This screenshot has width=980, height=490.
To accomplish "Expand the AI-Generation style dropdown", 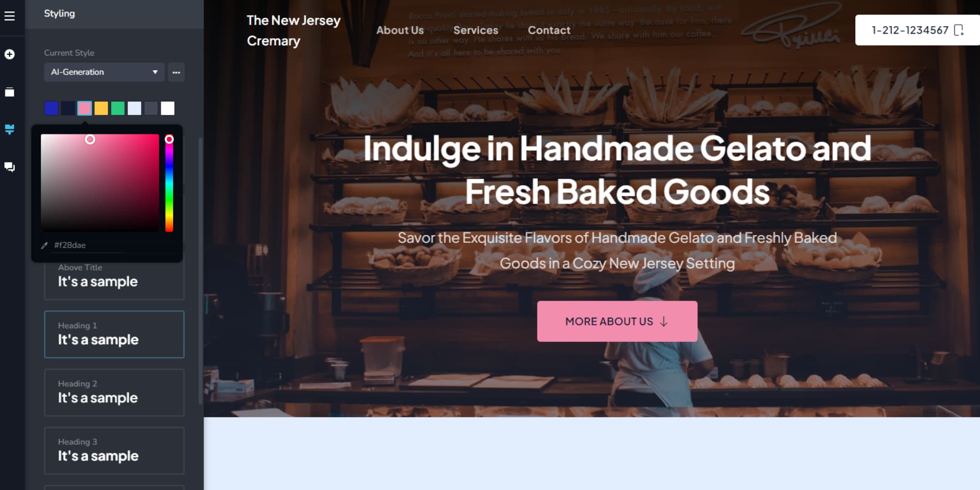I will (104, 72).
